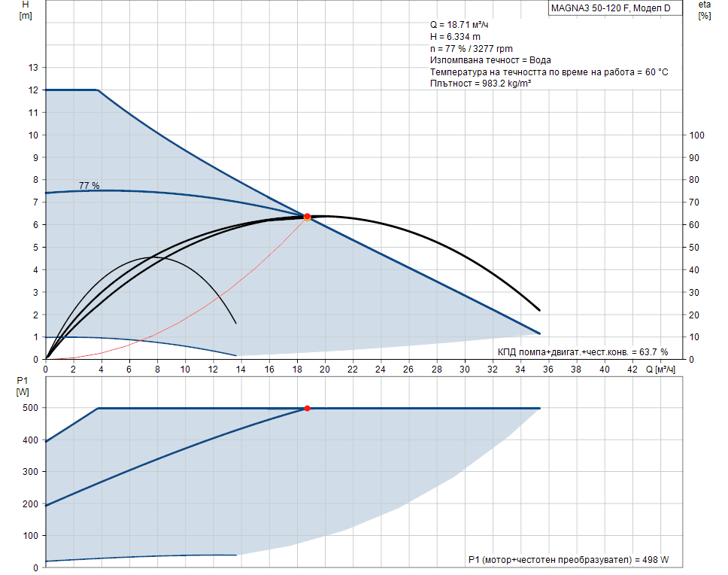The image size is (728, 575).
Task: Click the 20 tick on the flow axis
Action: pos(325,370)
